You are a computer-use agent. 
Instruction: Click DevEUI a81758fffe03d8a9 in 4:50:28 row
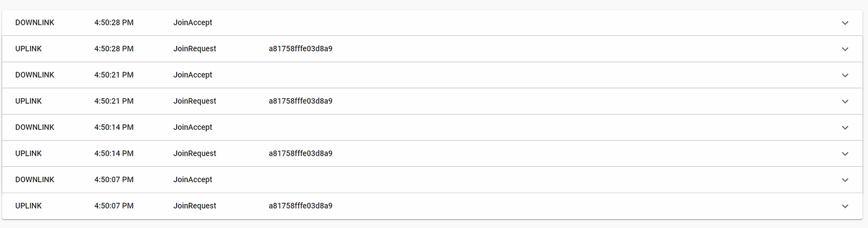(x=301, y=48)
